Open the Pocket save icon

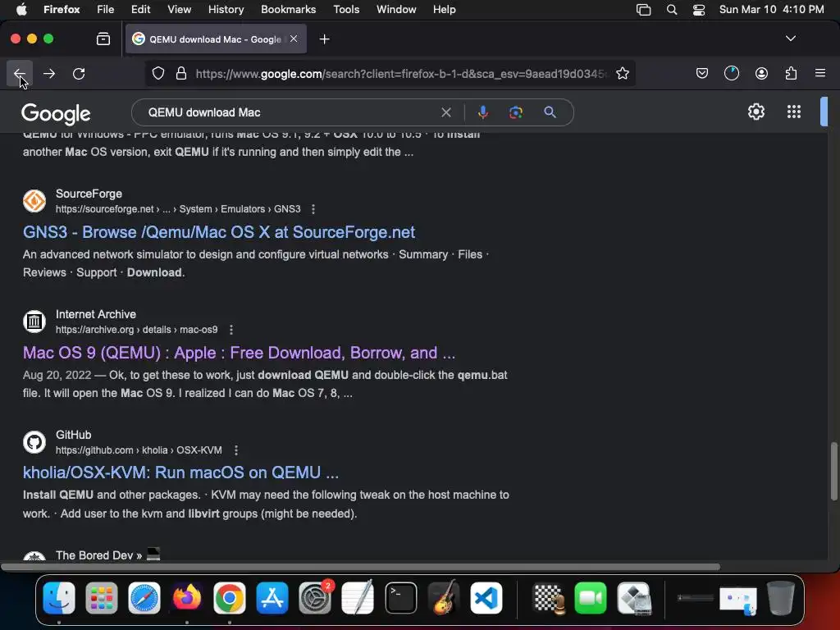(x=702, y=73)
